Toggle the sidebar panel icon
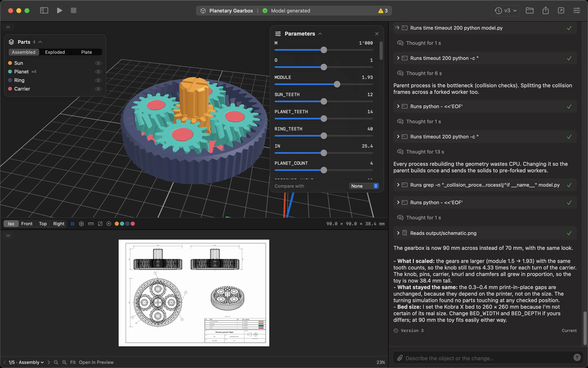The image size is (588, 368). point(44,11)
